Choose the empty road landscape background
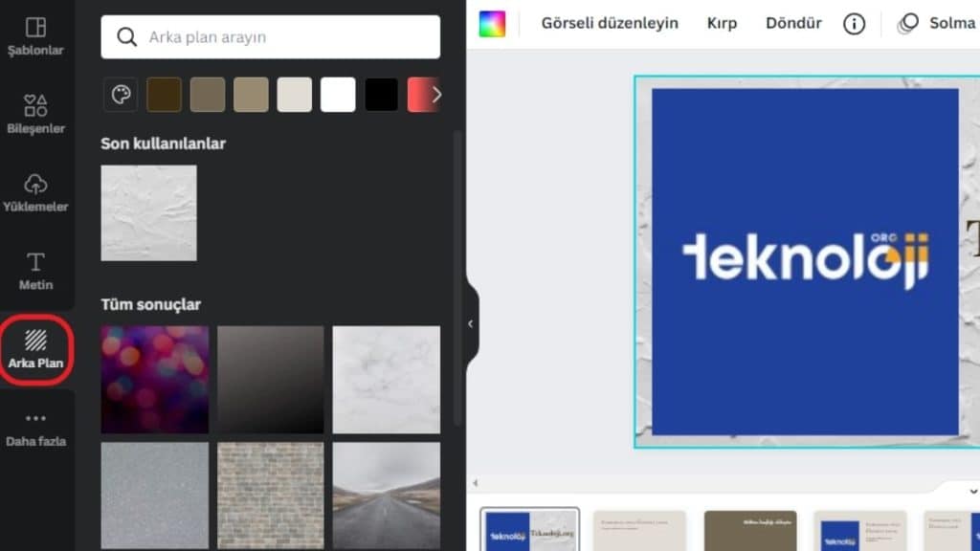This screenshot has height=551, width=980. pos(387,496)
